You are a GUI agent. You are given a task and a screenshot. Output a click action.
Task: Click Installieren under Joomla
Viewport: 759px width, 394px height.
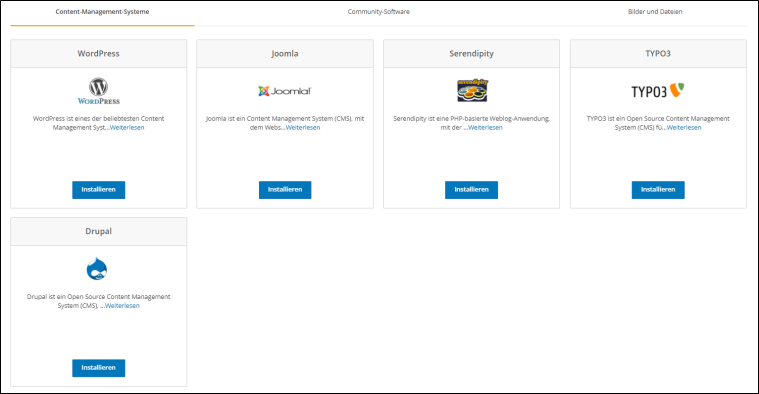pos(285,190)
